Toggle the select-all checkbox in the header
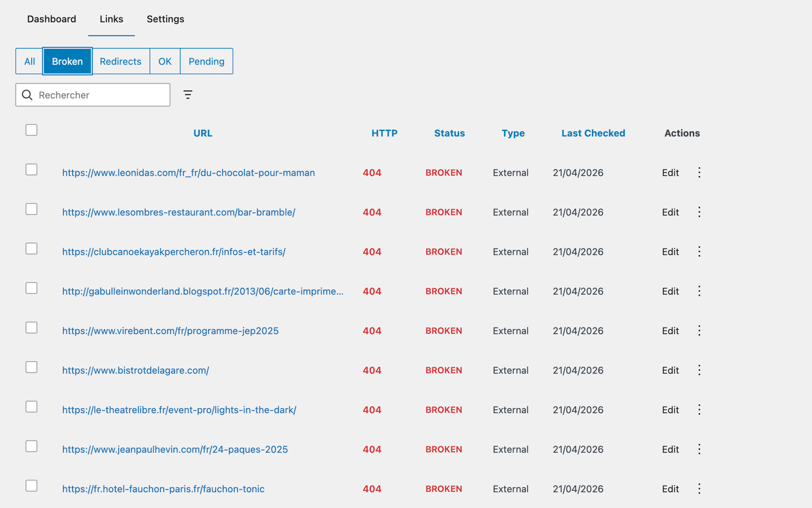This screenshot has height=508, width=812. [x=31, y=130]
